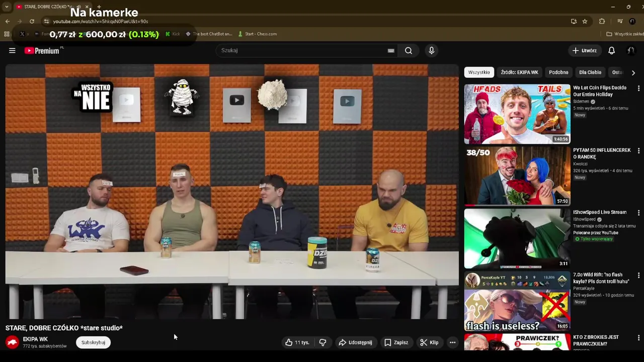
Task: Open the Chrome profile avatar
Action: (x=632, y=21)
